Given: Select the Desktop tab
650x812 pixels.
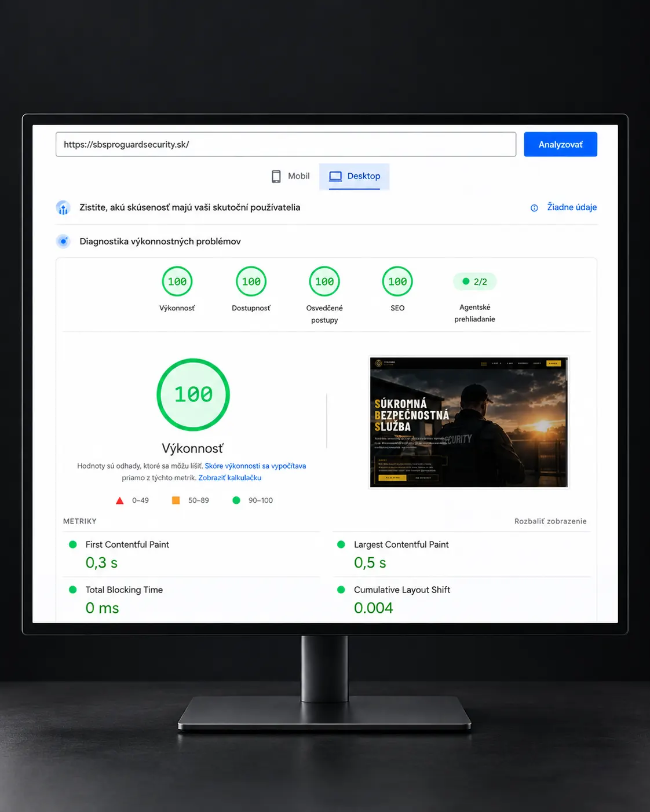Looking at the screenshot, I should click(355, 176).
